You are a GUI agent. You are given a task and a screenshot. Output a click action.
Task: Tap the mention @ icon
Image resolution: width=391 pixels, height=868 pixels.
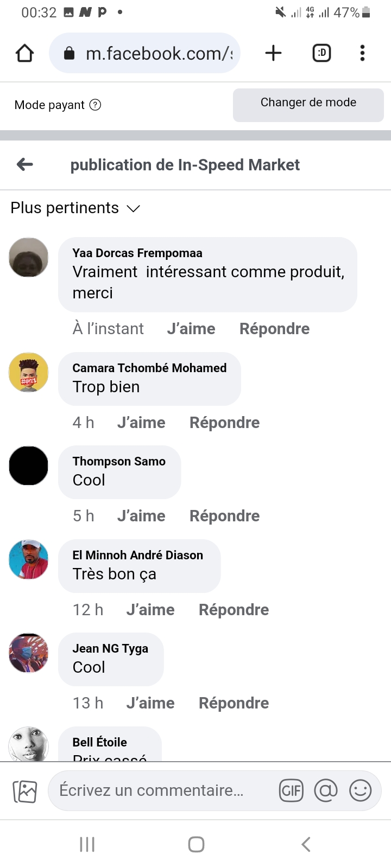(326, 790)
